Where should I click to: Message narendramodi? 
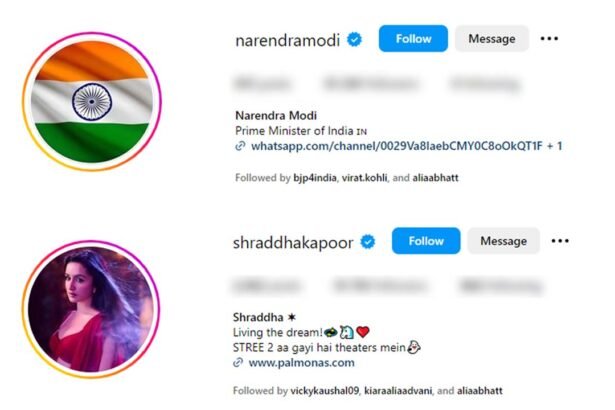[x=492, y=38]
